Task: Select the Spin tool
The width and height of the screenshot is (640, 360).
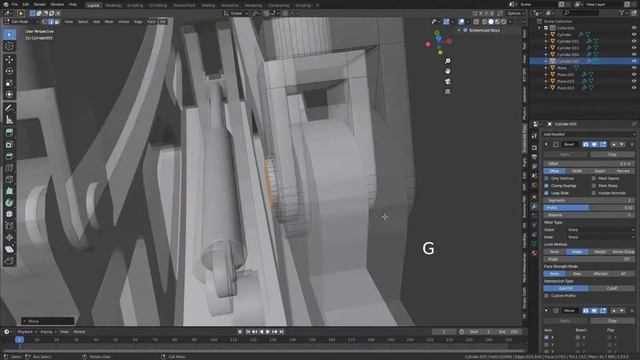Action: pos(9,203)
